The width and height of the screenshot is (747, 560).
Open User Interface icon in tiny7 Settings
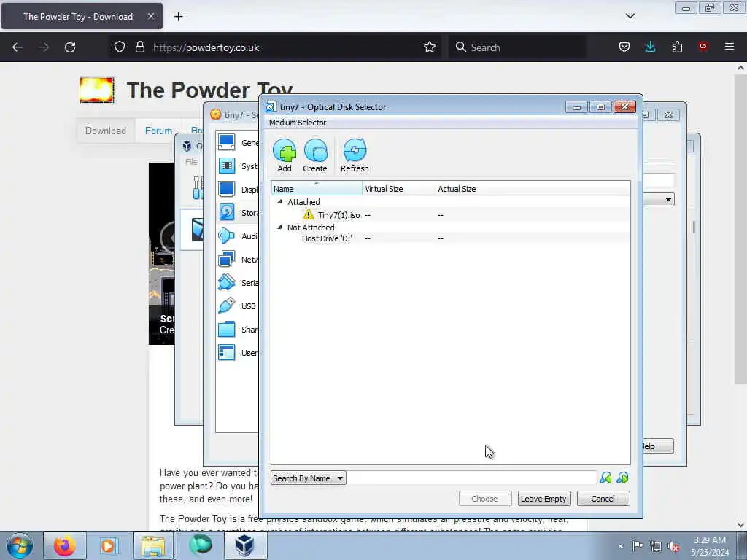point(227,352)
